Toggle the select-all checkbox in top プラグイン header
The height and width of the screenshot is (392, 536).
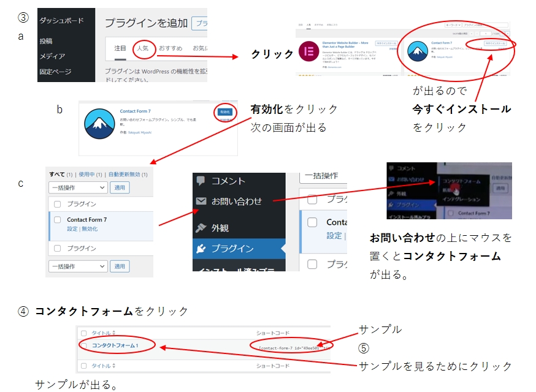click(x=58, y=204)
